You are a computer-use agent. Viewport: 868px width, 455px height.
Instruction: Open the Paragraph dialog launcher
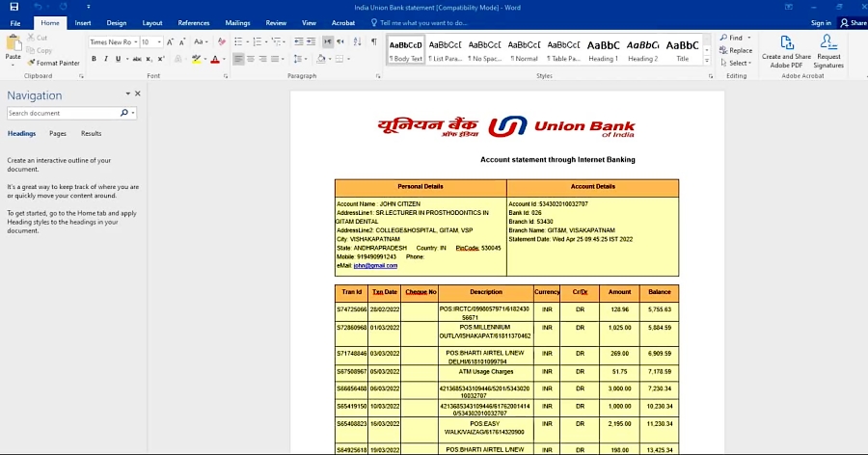[x=378, y=76]
